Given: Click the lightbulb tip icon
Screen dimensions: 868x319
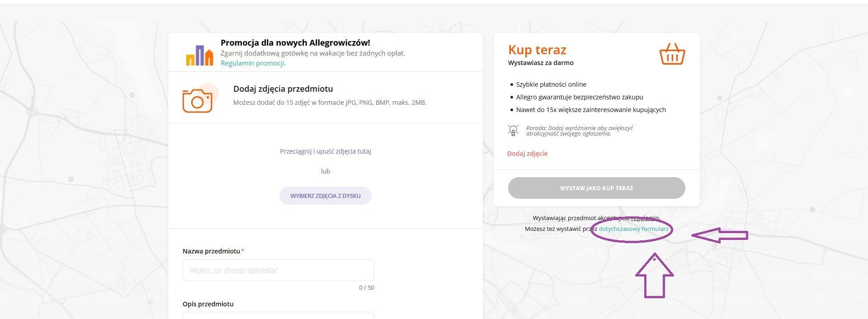Looking at the screenshot, I should pos(513,131).
